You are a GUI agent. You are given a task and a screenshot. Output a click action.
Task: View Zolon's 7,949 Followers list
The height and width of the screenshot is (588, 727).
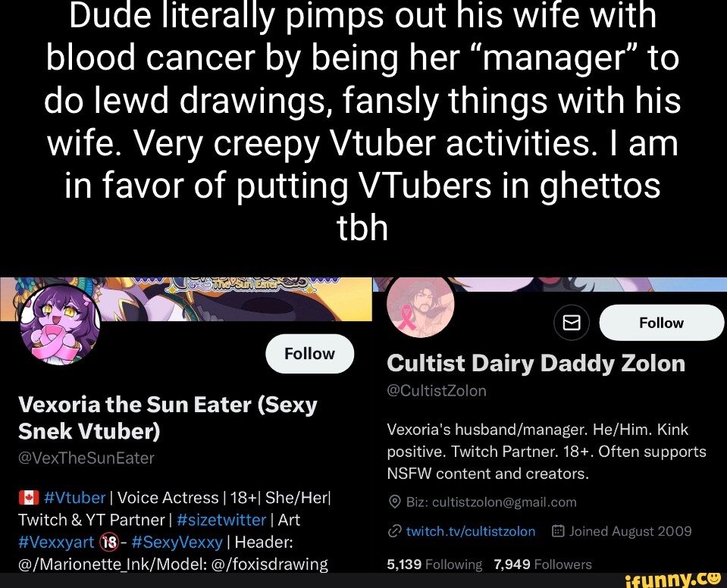tap(543, 565)
